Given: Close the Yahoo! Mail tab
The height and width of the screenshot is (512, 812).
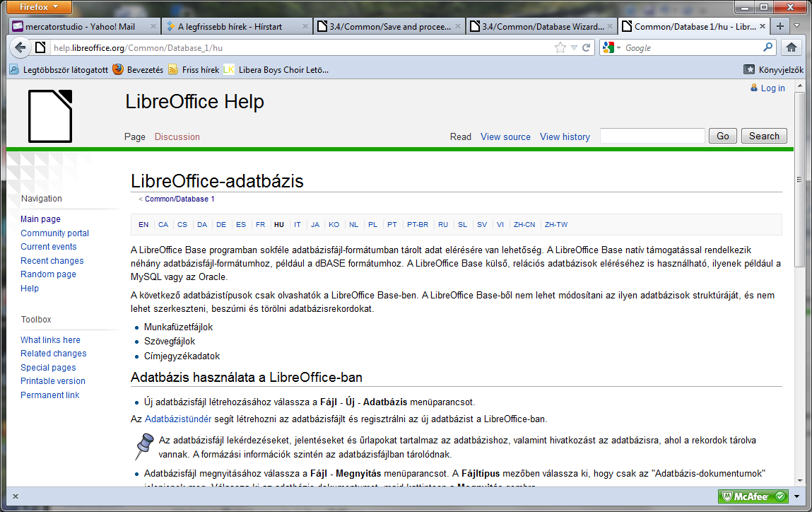Looking at the screenshot, I should pos(153,26).
